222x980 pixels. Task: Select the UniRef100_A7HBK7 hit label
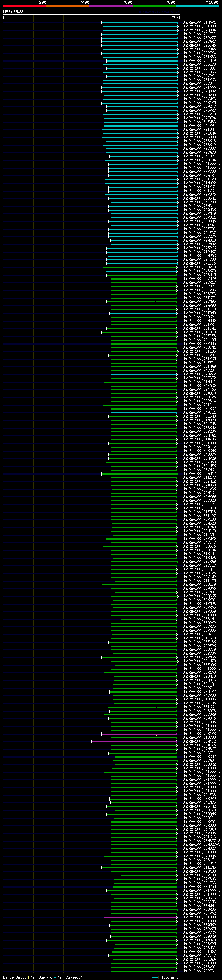[x=199, y=749]
